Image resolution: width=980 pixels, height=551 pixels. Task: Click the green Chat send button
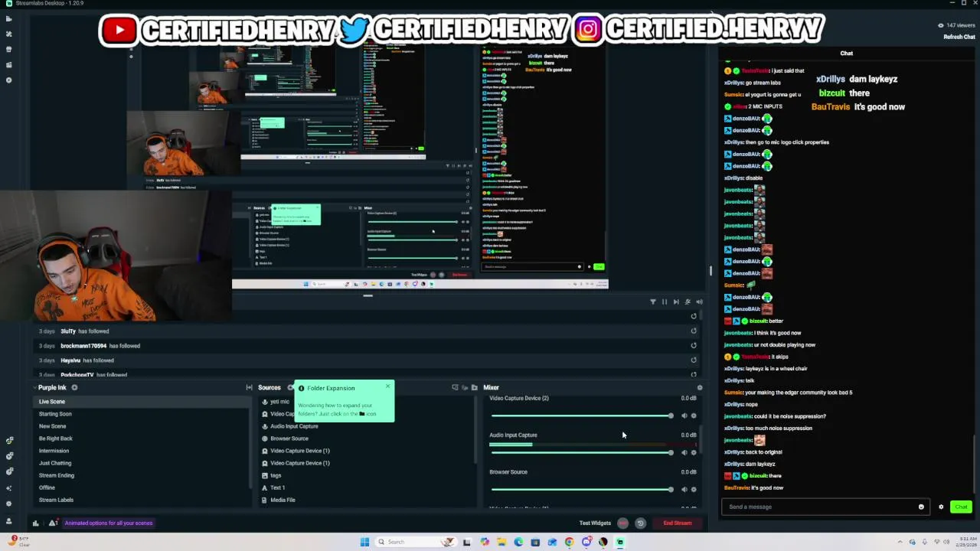pyautogui.click(x=961, y=507)
